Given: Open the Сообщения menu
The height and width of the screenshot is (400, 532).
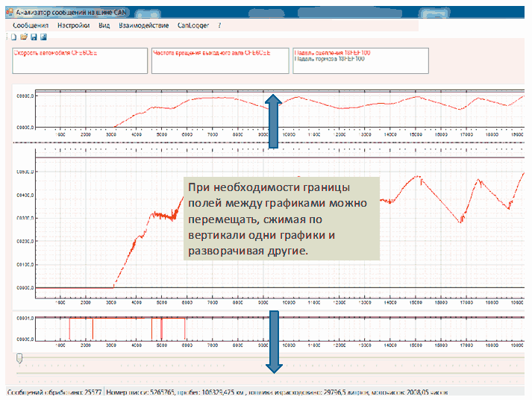Looking at the screenshot, I should click(31, 25).
